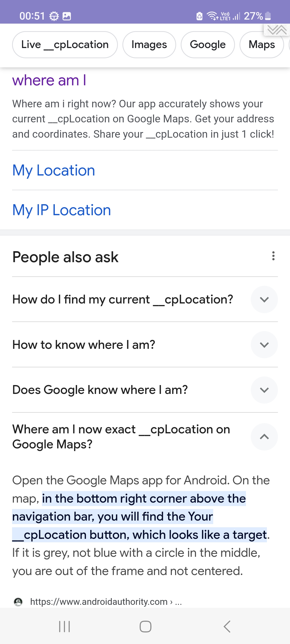Open People also ask three-dot options menu
This screenshot has height=644, width=290.
(273, 256)
